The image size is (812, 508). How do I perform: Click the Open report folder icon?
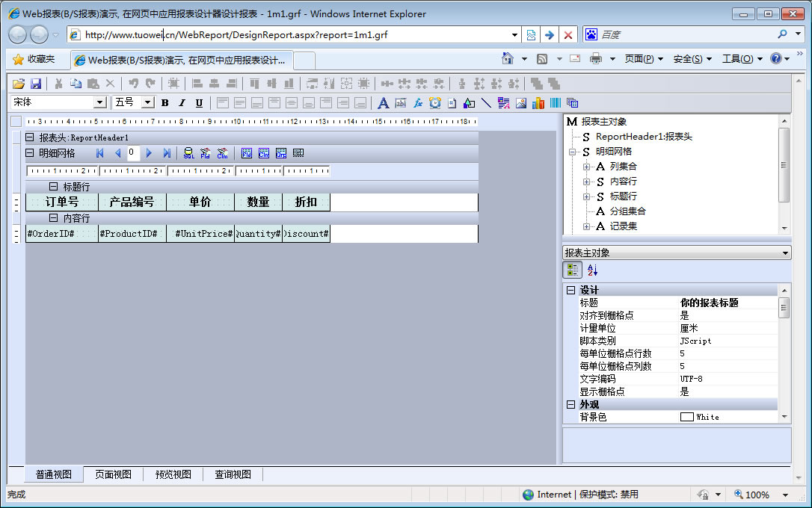pyautogui.click(x=19, y=84)
